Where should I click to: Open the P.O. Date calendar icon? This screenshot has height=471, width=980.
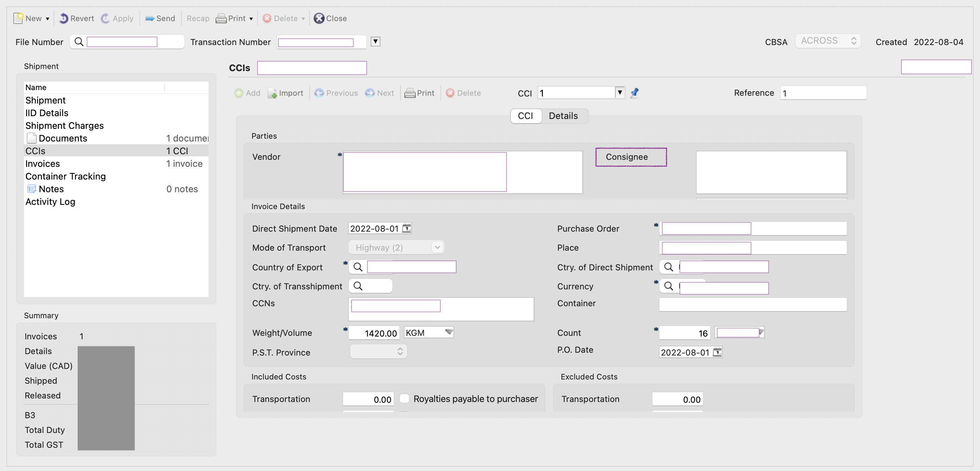[x=717, y=352]
